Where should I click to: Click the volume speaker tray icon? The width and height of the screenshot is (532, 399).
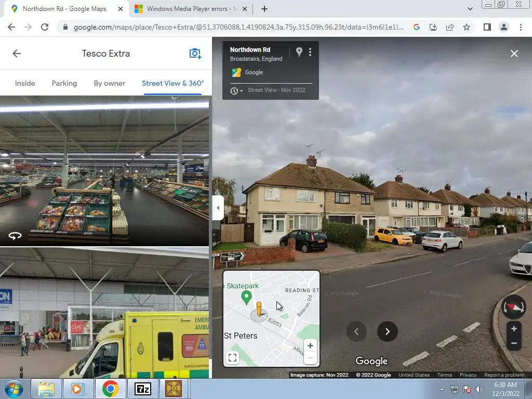coord(480,389)
